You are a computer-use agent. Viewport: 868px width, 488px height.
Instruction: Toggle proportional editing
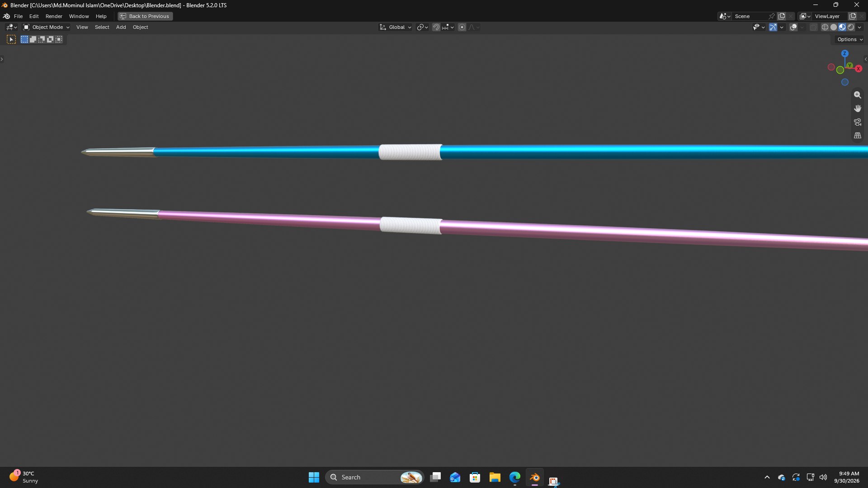(x=462, y=28)
